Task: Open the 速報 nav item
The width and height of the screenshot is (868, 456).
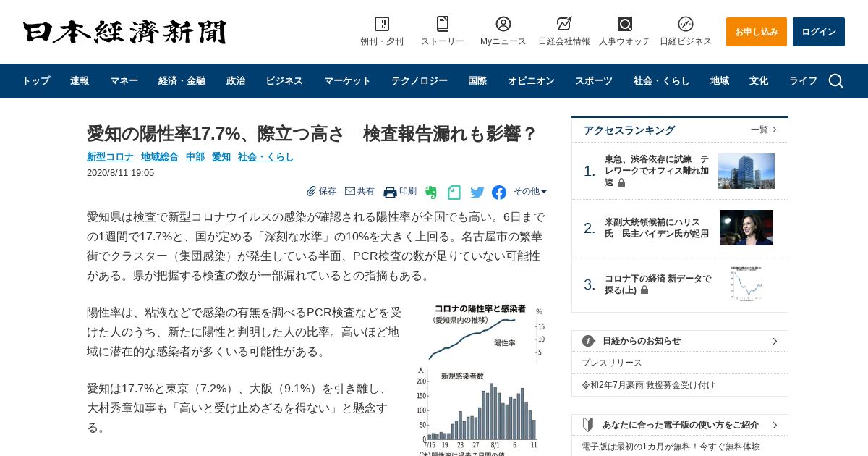Action: [x=80, y=81]
